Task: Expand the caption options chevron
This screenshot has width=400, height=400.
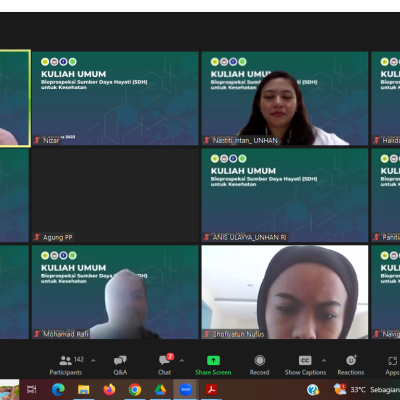Action: [x=324, y=360]
